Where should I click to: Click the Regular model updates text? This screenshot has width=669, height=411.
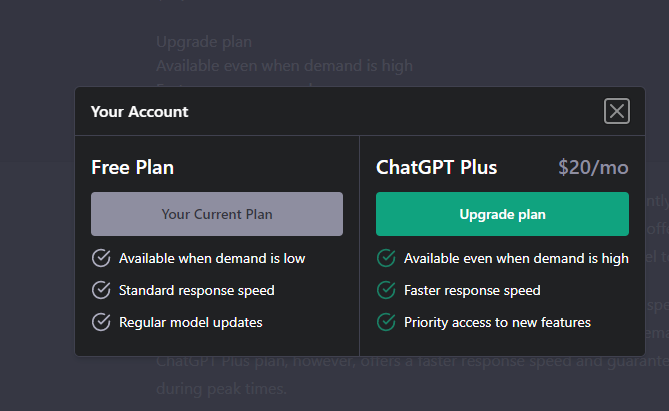click(x=191, y=322)
